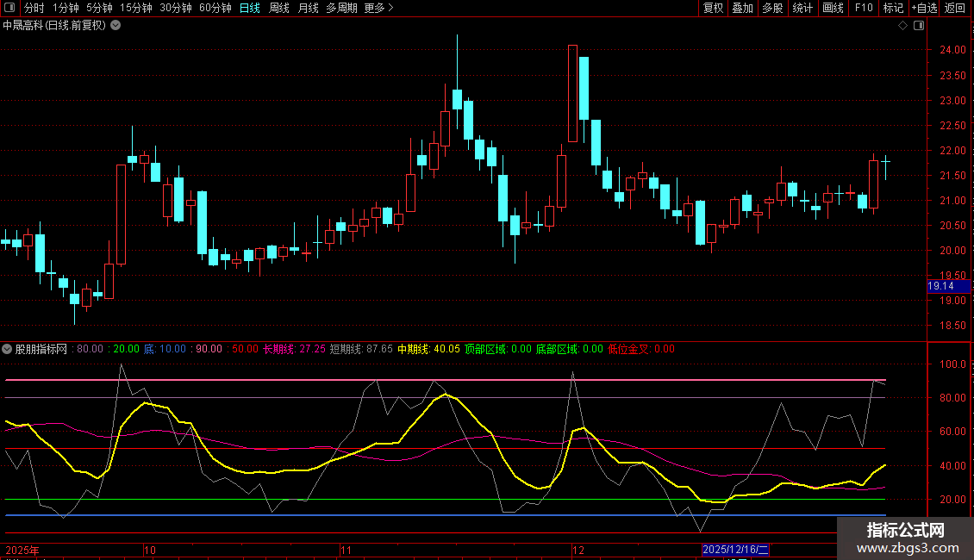The width and height of the screenshot is (974, 560).
Task: Activate the 画线 drawing tool
Action: tap(833, 8)
